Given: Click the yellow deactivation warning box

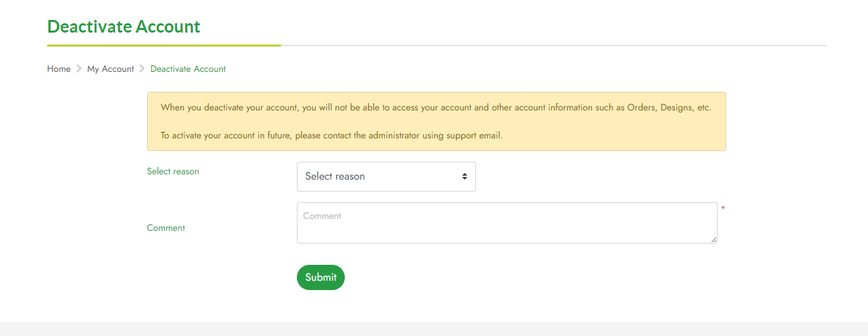Looking at the screenshot, I should click(x=436, y=121).
